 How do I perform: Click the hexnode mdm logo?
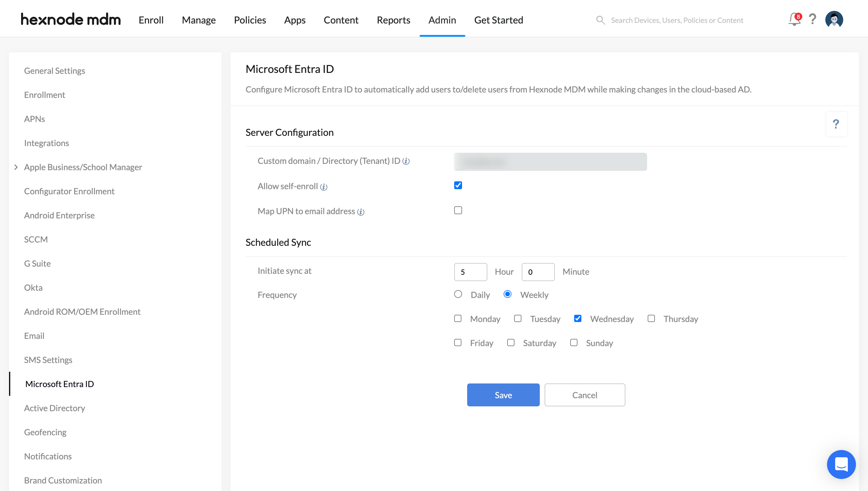click(71, 20)
